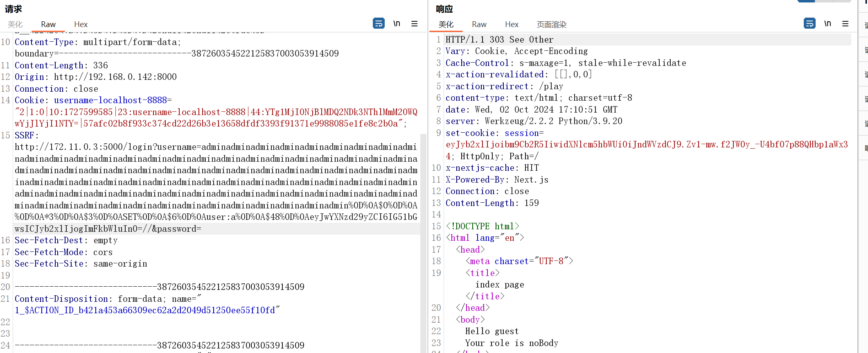Click the x-action-redirect: /play header
Image resolution: width=868 pixels, height=353 pixels.
pyautogui.click(x=505, y=86)
